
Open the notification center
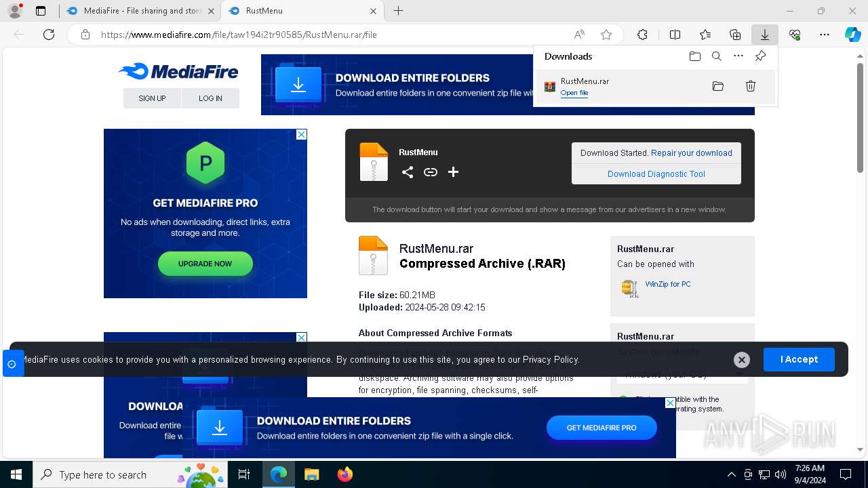[846, 474]
